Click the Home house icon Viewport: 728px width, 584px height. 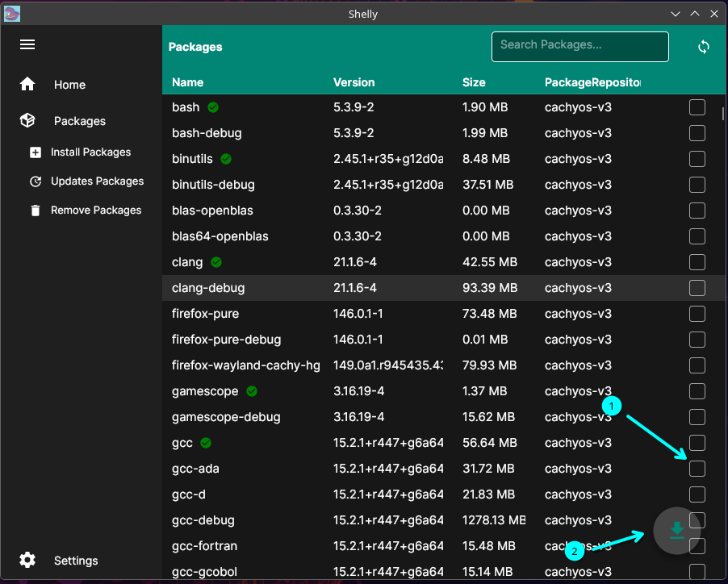[x=27, y=85]
